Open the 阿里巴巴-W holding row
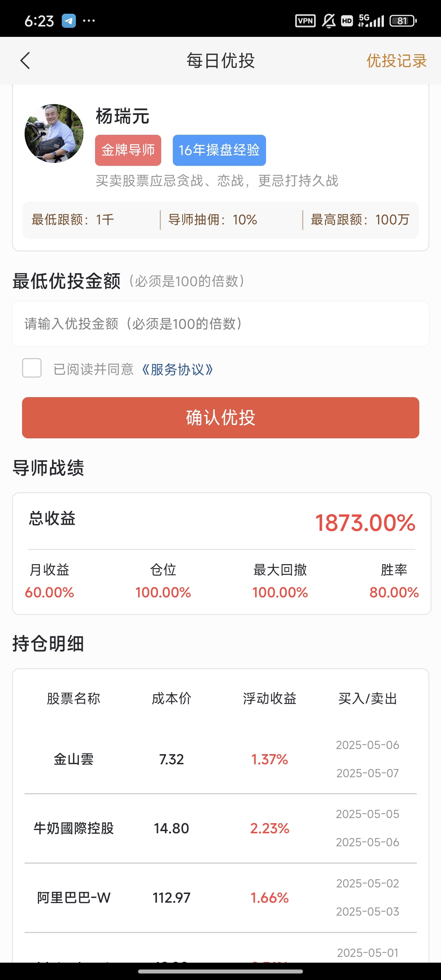This screenshot has width=441, height=980. click(221, 898)
